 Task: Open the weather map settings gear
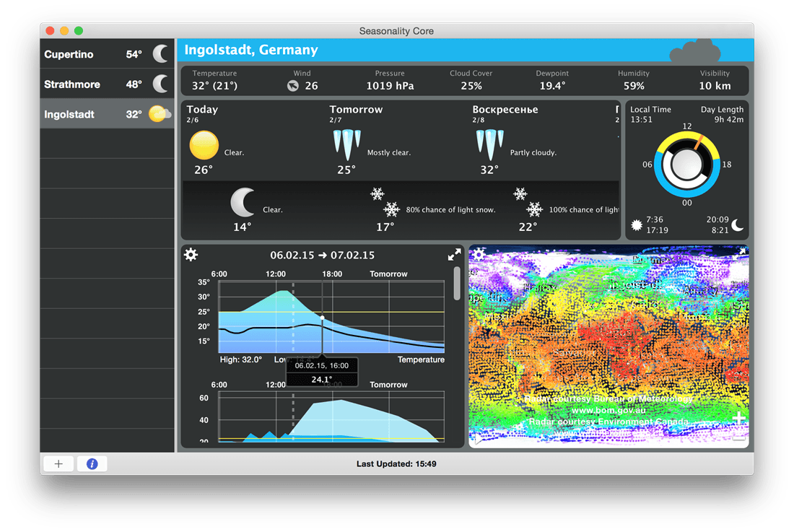click(x=479, y=253)
